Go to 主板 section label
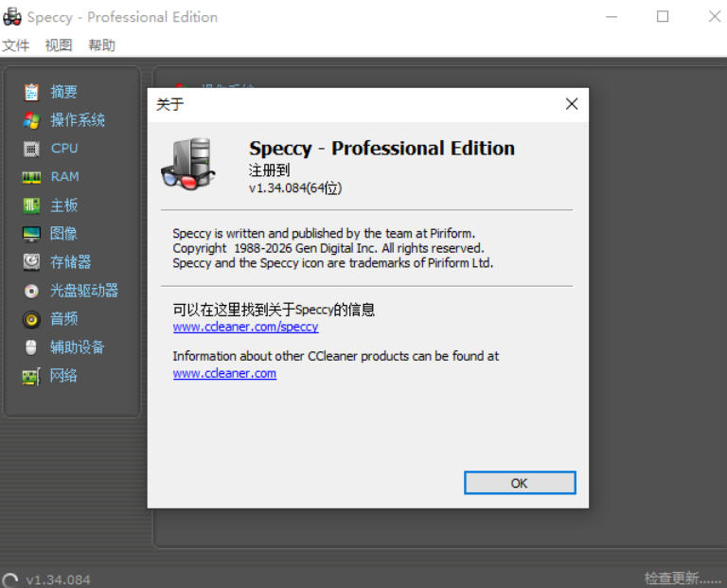The image size is (727, 588). [x=63, y=205]
